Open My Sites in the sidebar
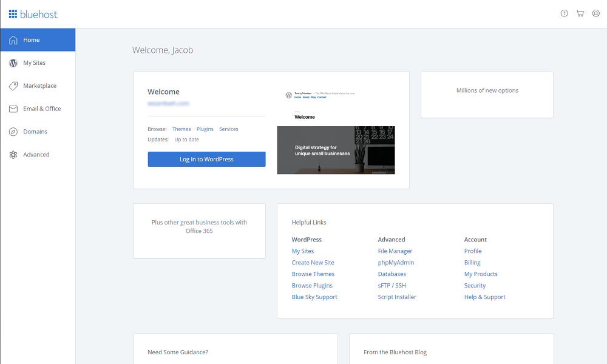This screenshot has height=364, width=607. pos(38,62)
